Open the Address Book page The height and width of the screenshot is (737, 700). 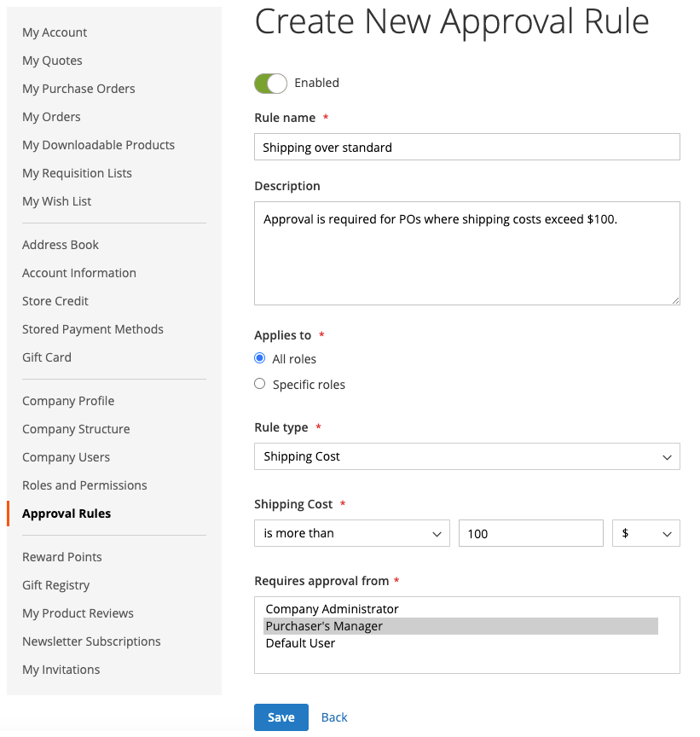click(x=61, y=245)
